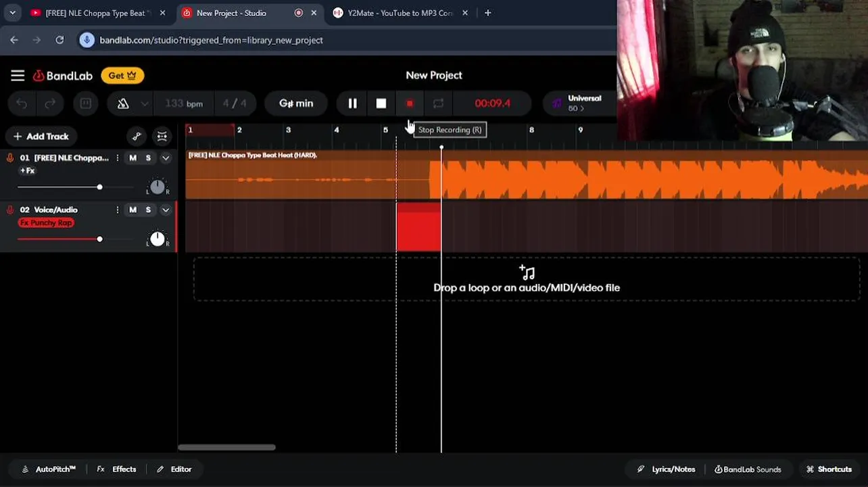Mute the 02 Voice/Audio track
Viewport: 868px width, 487px height.
tap(132, 210)
